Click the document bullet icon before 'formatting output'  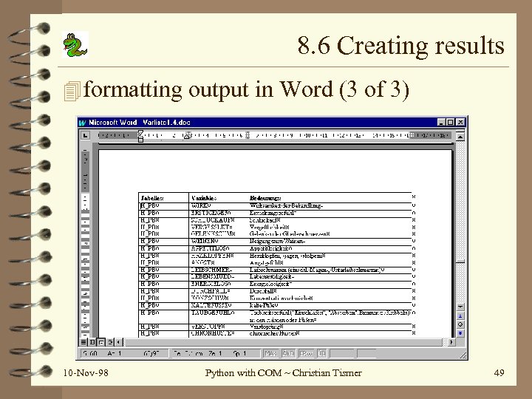72,91
